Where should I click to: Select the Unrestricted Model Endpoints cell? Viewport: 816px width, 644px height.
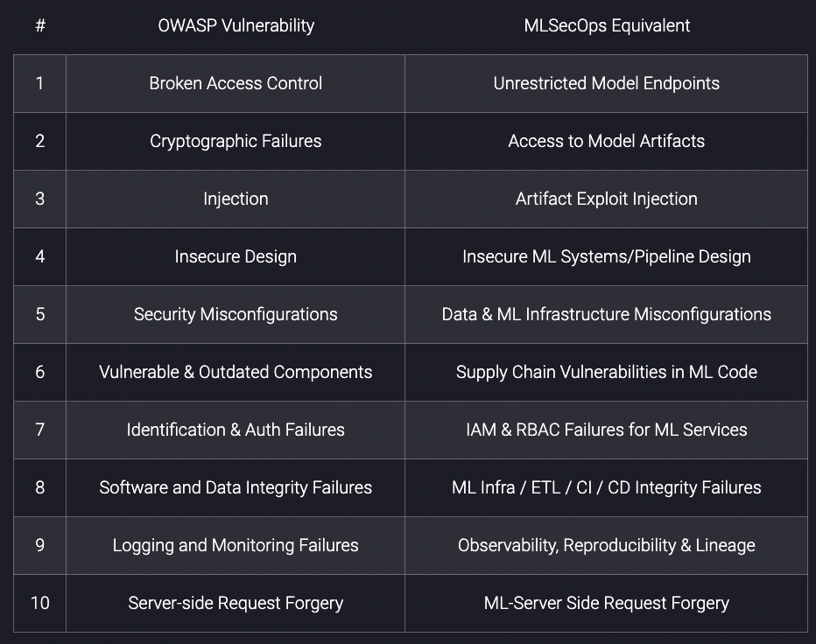(606, 83)
